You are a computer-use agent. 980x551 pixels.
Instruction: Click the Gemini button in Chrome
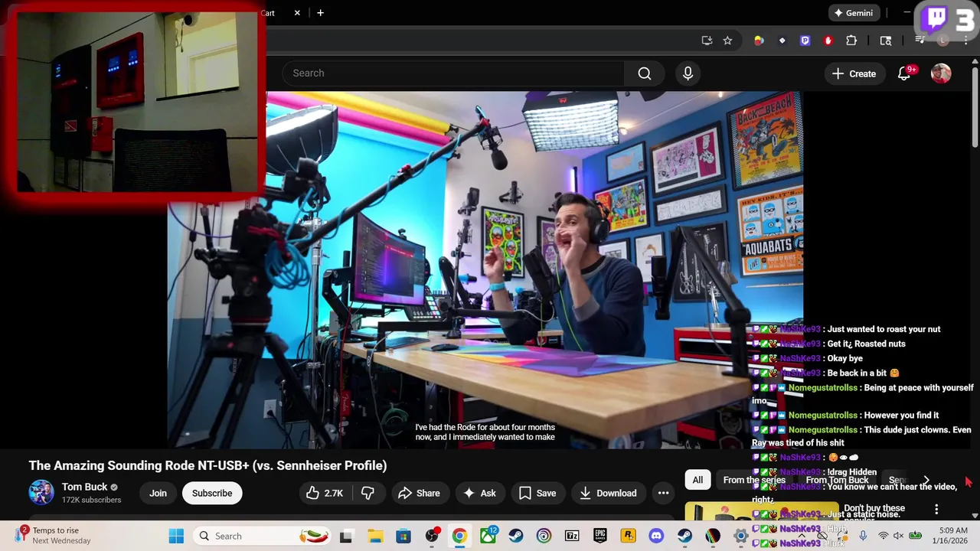click(854, 13)
